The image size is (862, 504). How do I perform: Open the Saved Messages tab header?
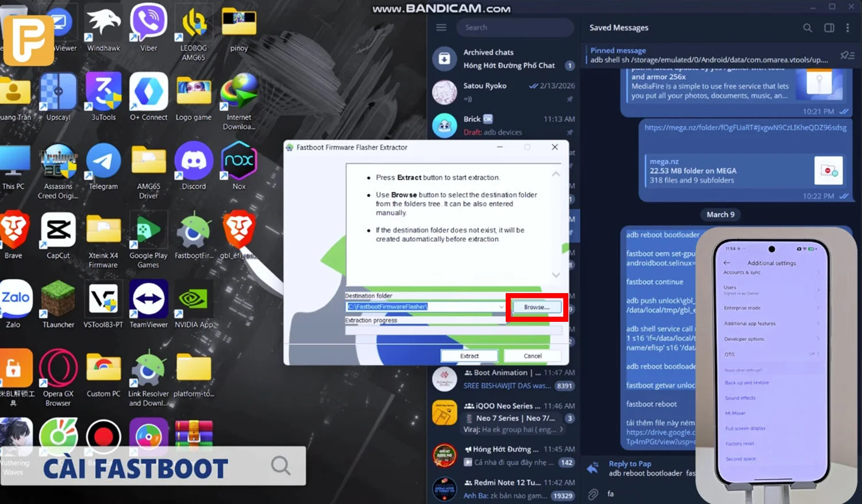pyautogui.click(x=618, y=28)
